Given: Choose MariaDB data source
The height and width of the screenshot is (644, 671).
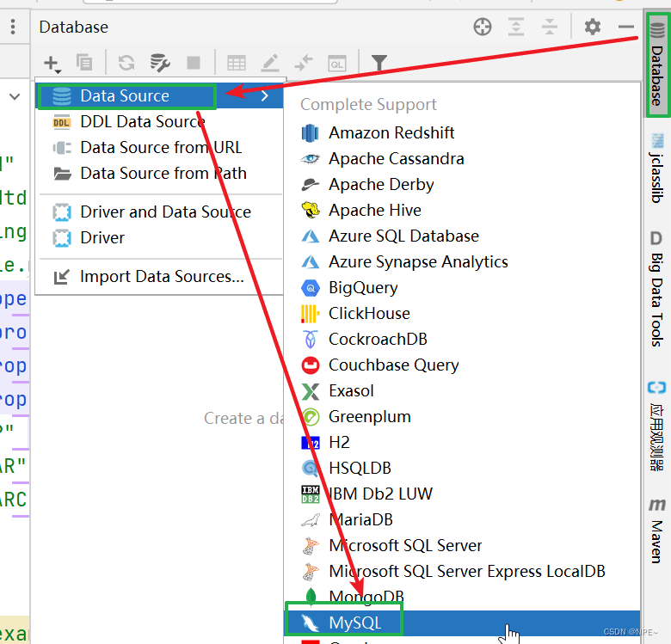Looking at the screenshot, I should tap(462, 520).
